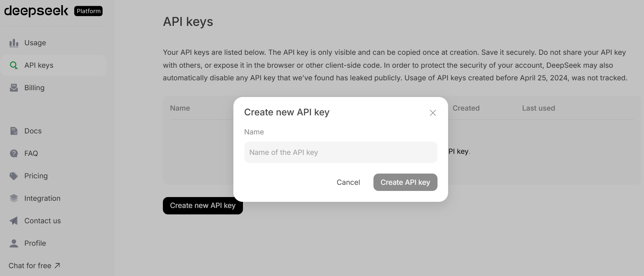Navigate to the Docs sidebar entry

coord(33,131)
